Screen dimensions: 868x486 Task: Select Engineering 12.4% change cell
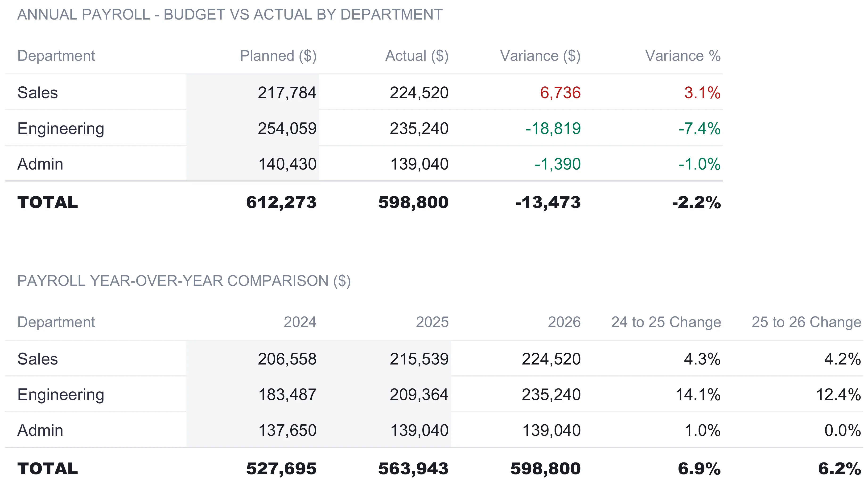click(x=839, y=394)
